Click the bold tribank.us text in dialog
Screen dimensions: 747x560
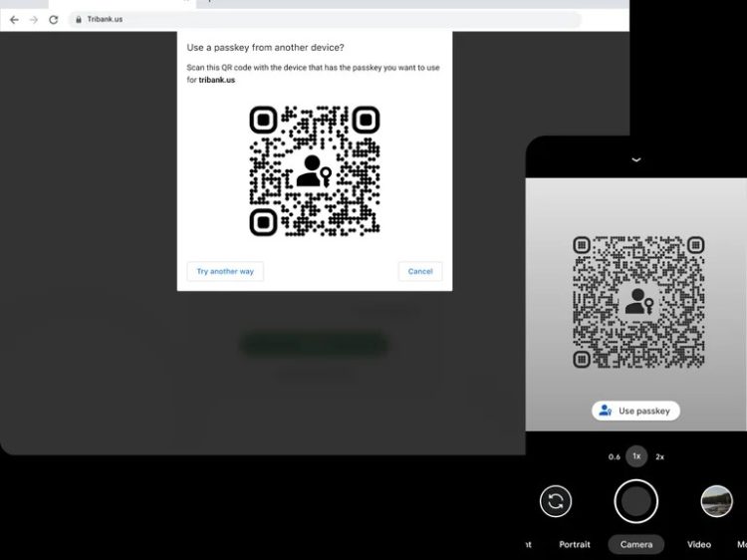(217, 80)
